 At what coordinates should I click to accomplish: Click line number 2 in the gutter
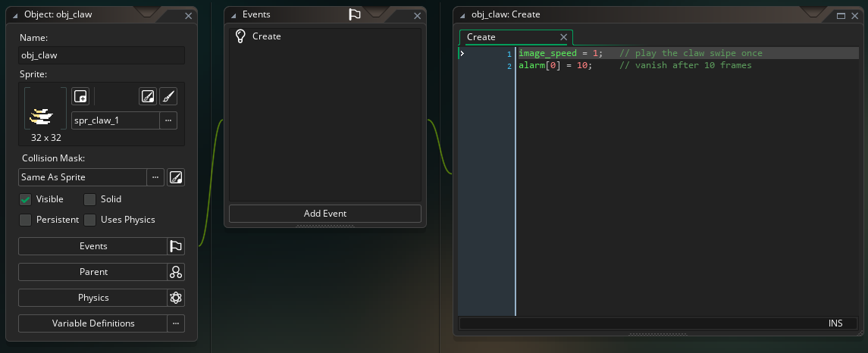pos(509,66)
